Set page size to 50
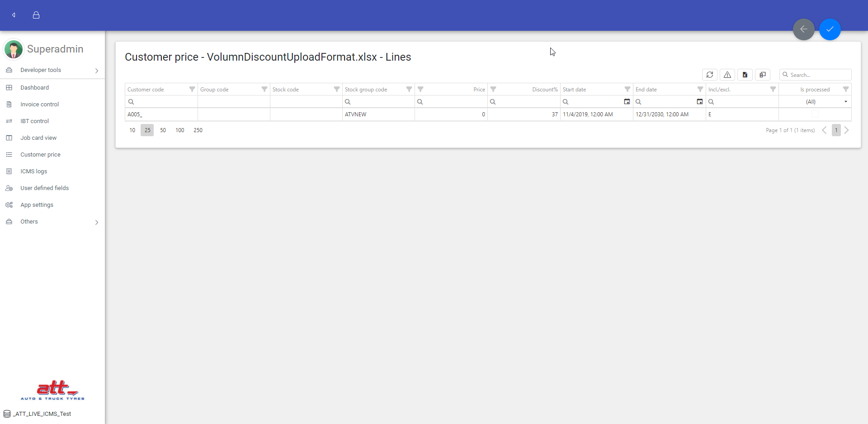 pyautogui.click(x=163, y=130)
